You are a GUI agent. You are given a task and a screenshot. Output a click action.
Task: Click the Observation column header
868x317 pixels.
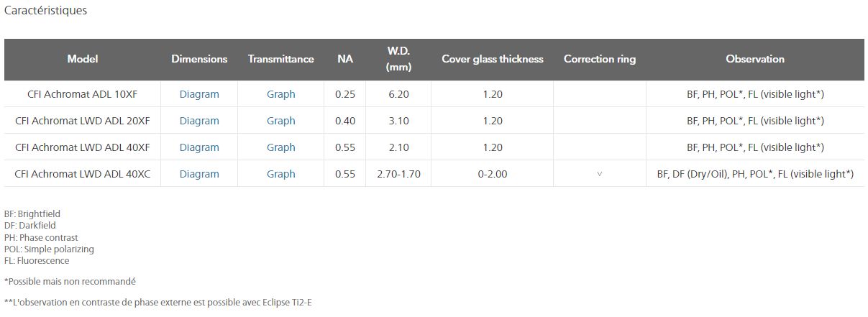(x=755, y=59)
